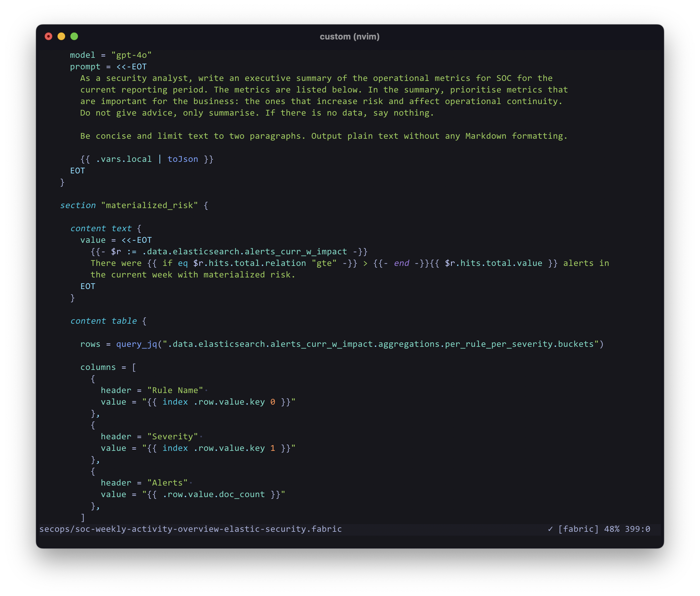The height and width of the screenshot is (596, 700).
Task: Click the custom (nvim) window title
Action: click(350, 37)
